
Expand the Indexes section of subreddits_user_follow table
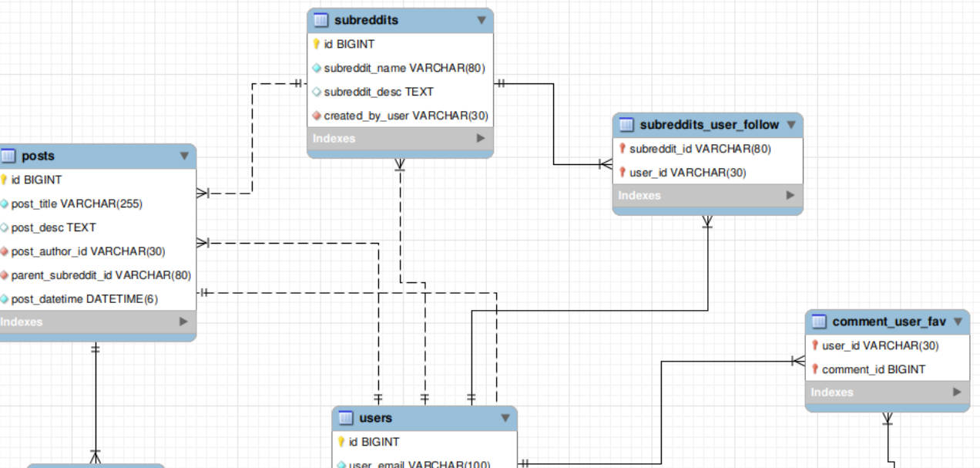(790, 196)
